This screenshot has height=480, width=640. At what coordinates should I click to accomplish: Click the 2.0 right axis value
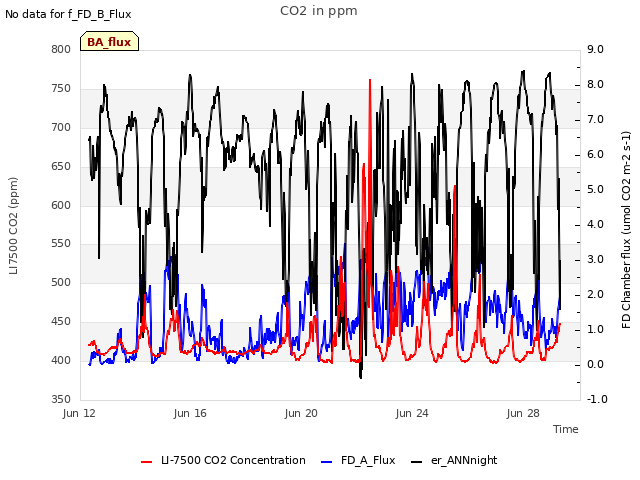596,295
